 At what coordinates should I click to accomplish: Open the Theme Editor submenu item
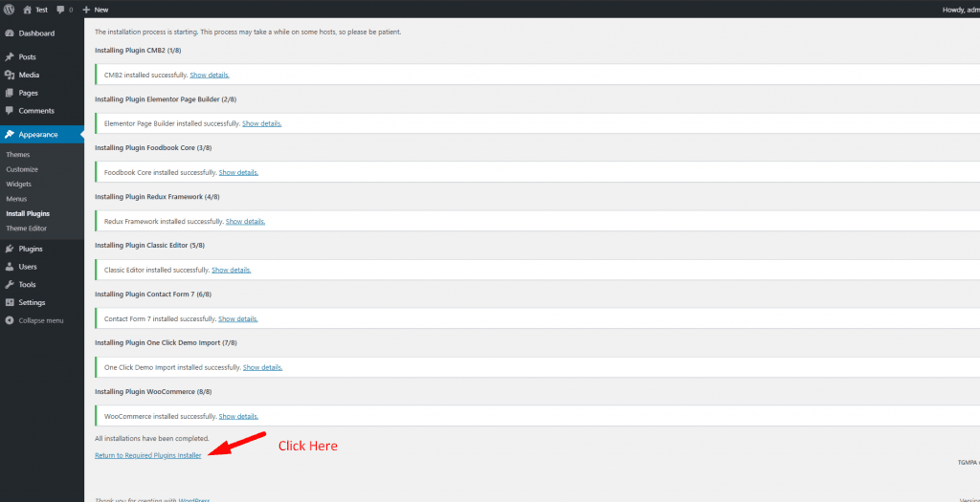(x=26, y=229)
